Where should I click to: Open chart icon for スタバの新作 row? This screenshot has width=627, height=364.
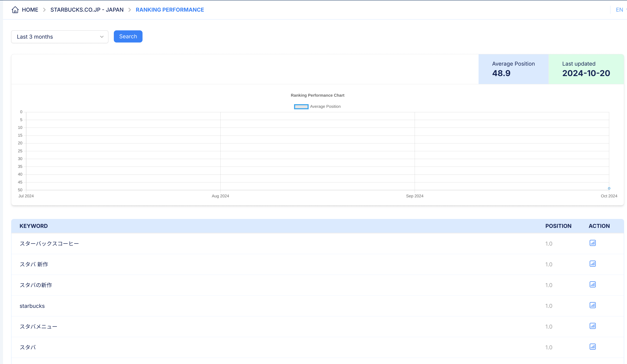click(592, 285)
